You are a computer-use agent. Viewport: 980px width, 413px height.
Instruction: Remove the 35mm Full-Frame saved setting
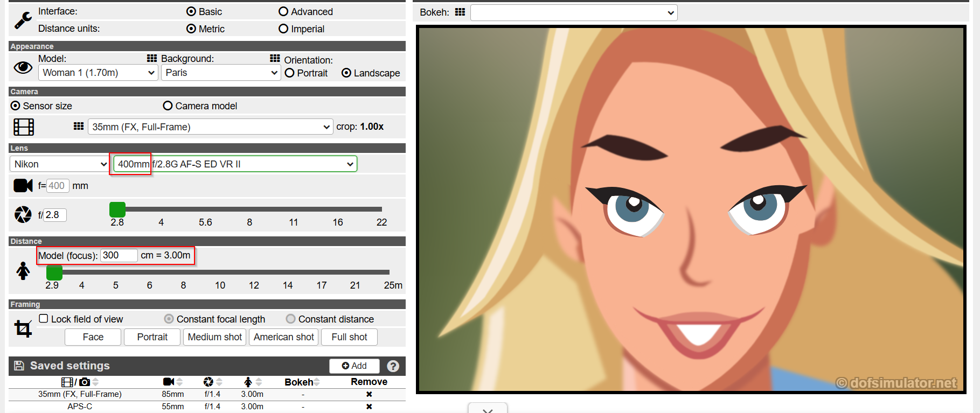pyautogui.click(x=369, y=394)
